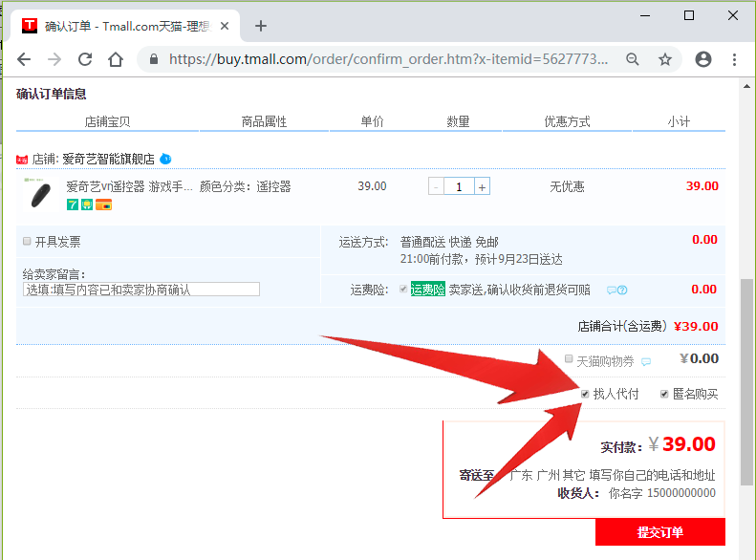Click the recipient 你名字 15000000000 text

tap(662, 493)
